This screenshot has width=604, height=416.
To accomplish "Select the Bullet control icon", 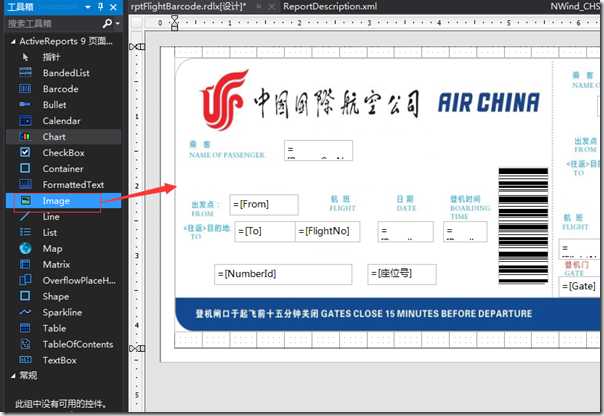I will coord(25,105).
